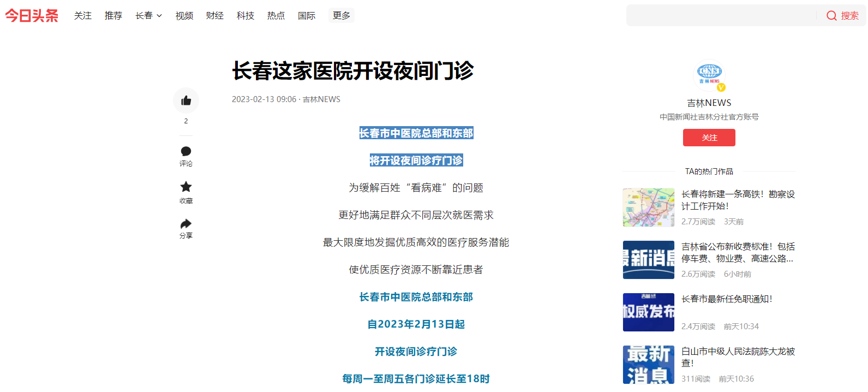
Task: Follow 吉林NEWS with the red 关注 button
Action: point(709,138)
